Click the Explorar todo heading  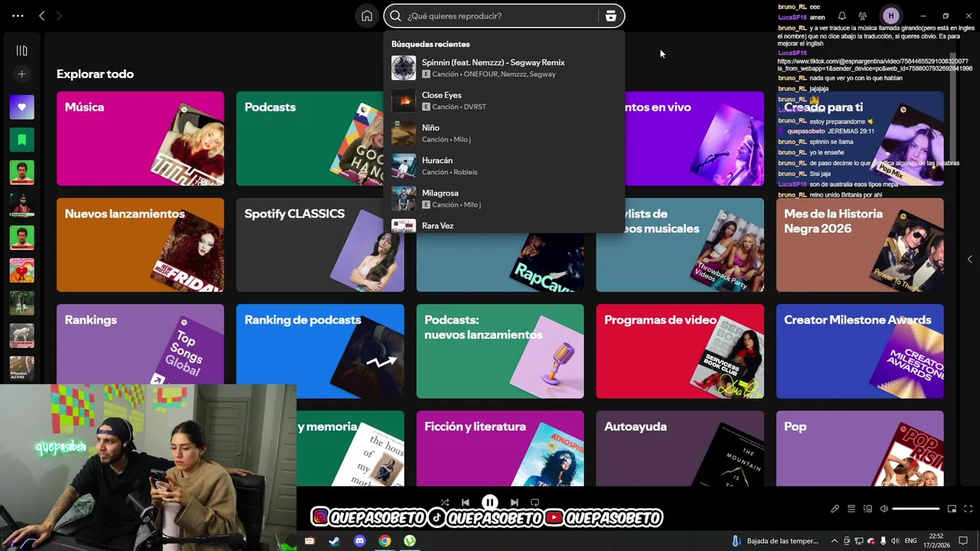[95, 74]
